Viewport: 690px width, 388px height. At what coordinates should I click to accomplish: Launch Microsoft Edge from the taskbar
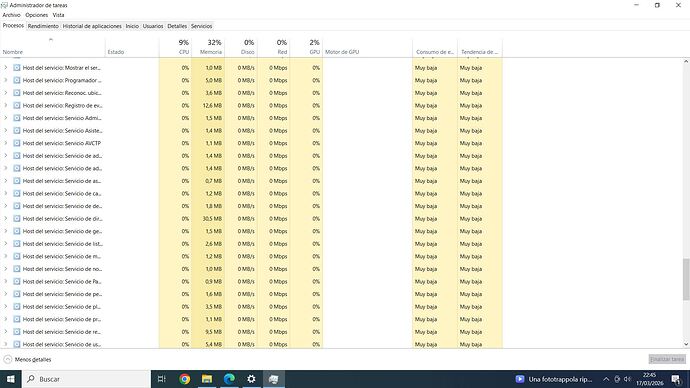[229, 379]
